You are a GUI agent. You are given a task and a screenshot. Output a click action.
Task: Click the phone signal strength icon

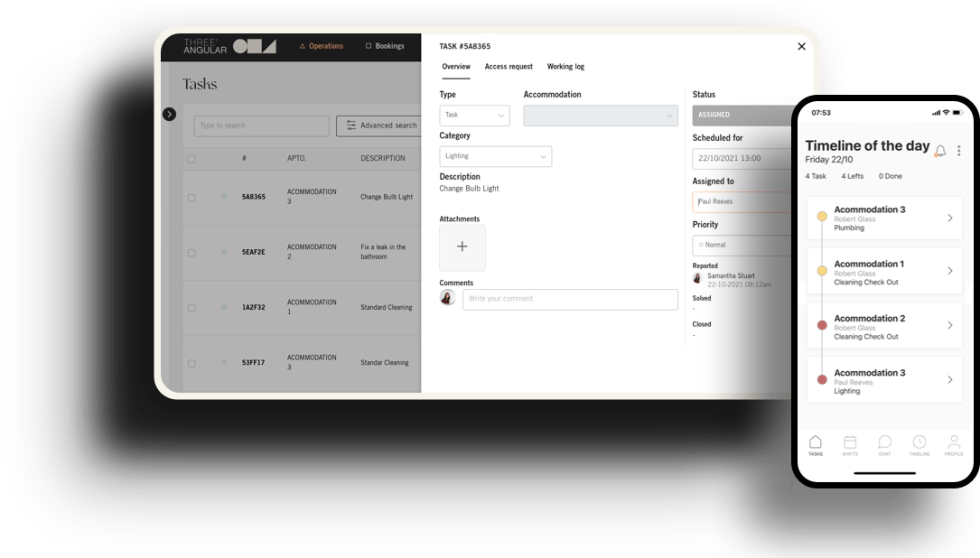point(936,113)
